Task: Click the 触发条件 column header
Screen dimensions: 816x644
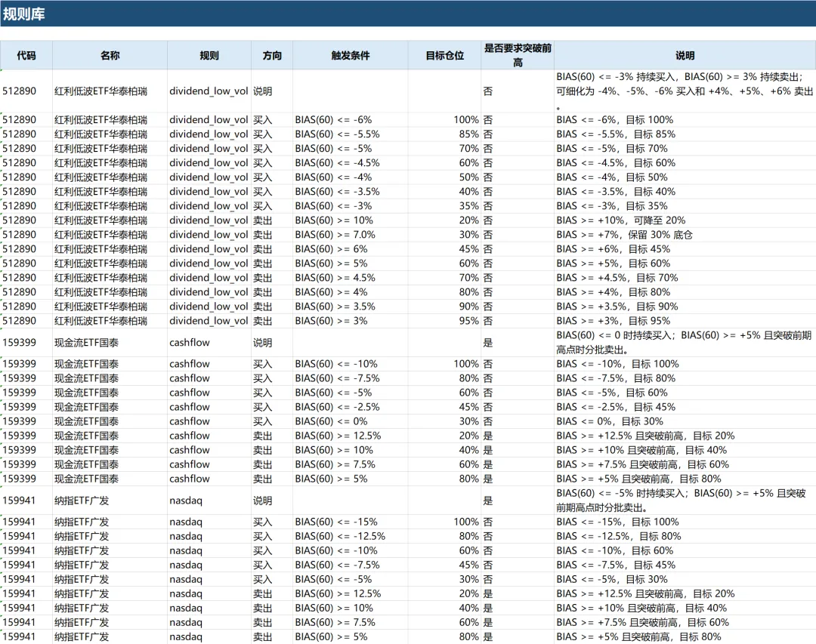Action: click(x=351, y=55)
